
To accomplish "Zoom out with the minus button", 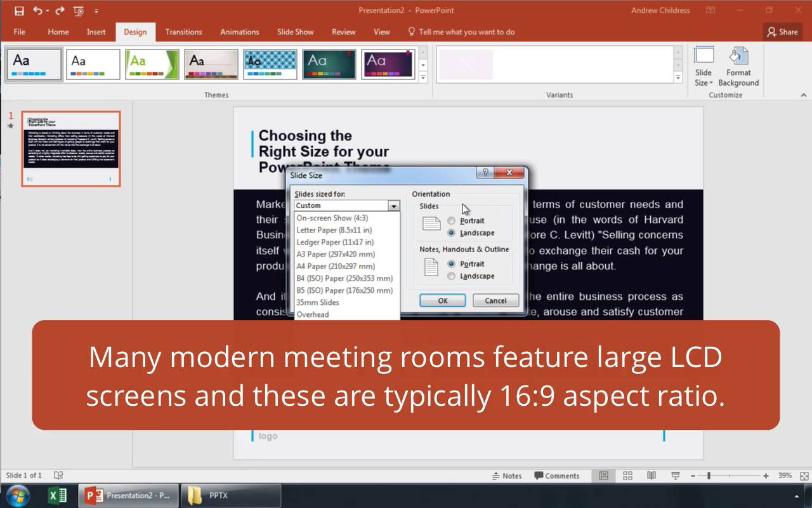I will [x=693, y=476].
